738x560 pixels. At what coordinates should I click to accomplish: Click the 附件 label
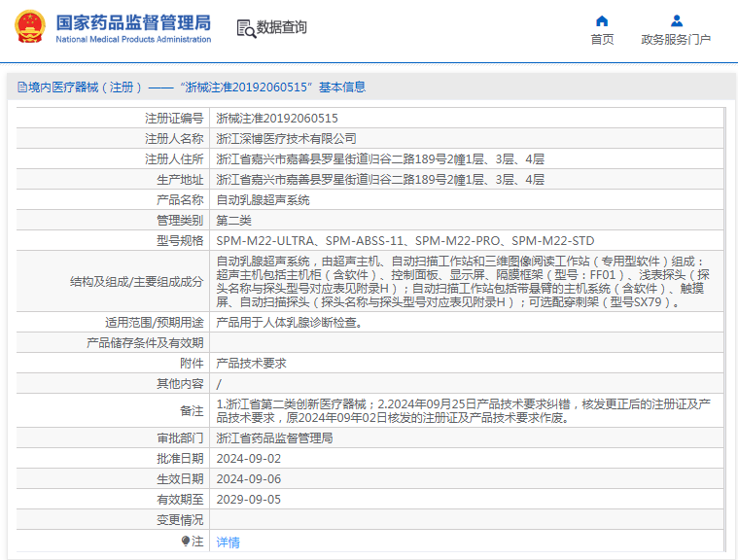(192, 363)
